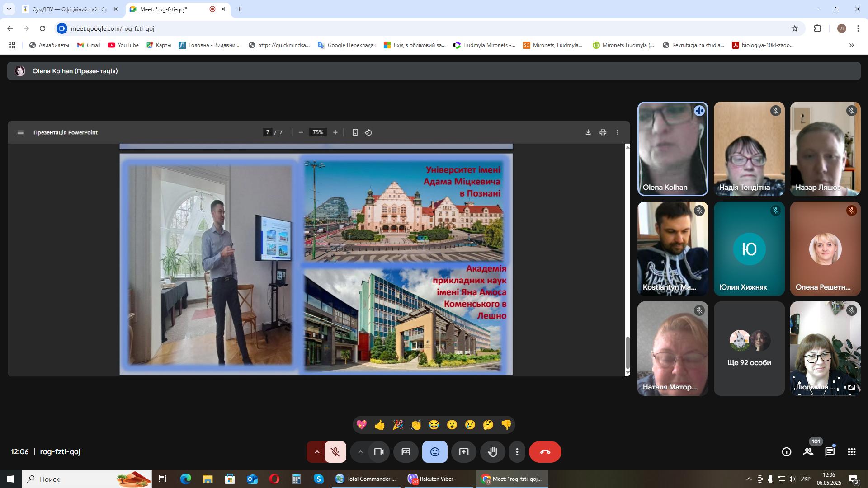
Task: Open the Google Перекладач bookmark
Action: pos(347,45)
